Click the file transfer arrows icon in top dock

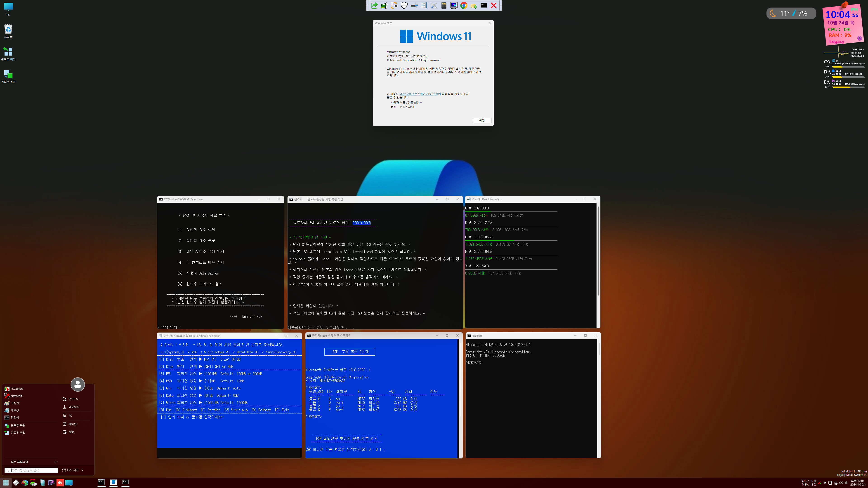(394, 5)
